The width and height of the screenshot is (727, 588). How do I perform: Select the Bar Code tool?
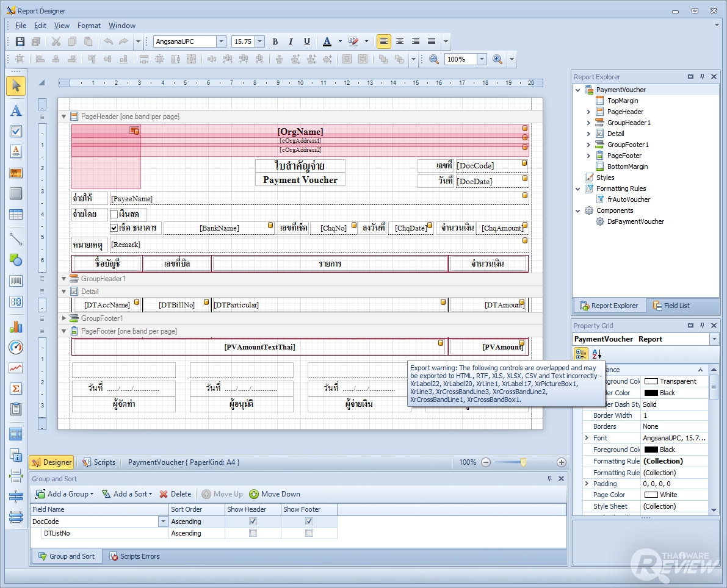pos(16,281)
